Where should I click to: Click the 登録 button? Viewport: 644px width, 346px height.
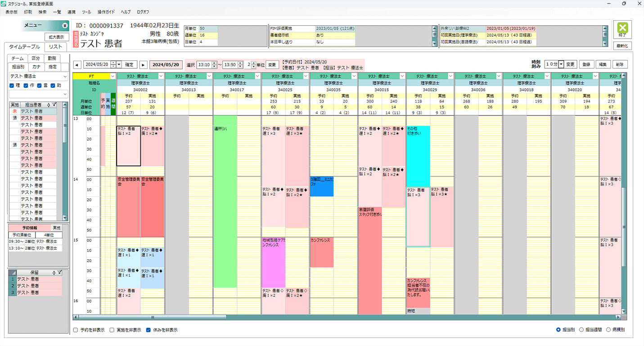click(x=586, y=64)
